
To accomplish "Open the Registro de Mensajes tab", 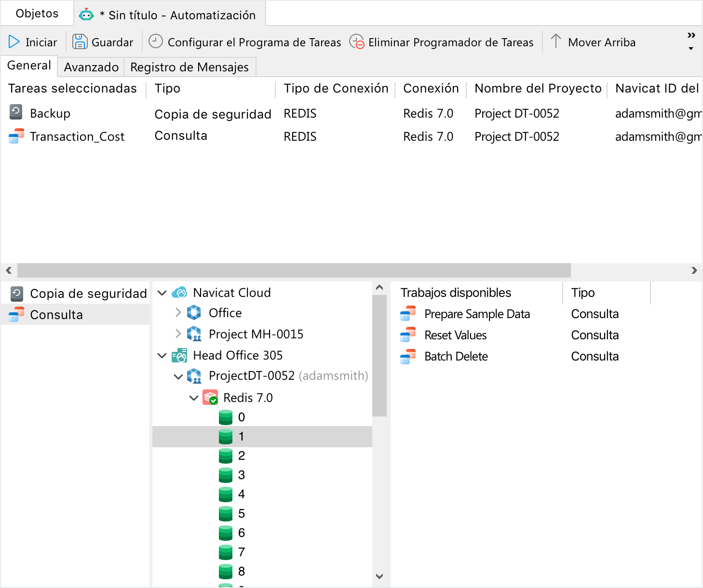I will (190, 67).
